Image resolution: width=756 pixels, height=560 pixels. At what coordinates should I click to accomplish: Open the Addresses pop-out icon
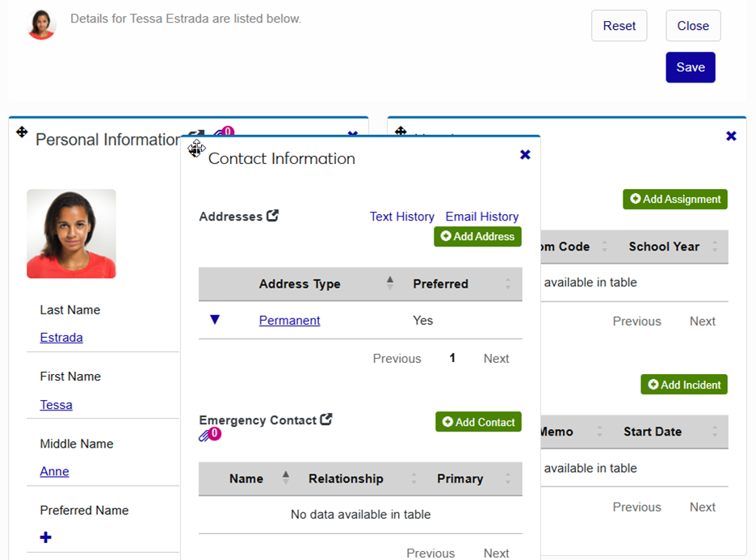[x=273, y=216]
